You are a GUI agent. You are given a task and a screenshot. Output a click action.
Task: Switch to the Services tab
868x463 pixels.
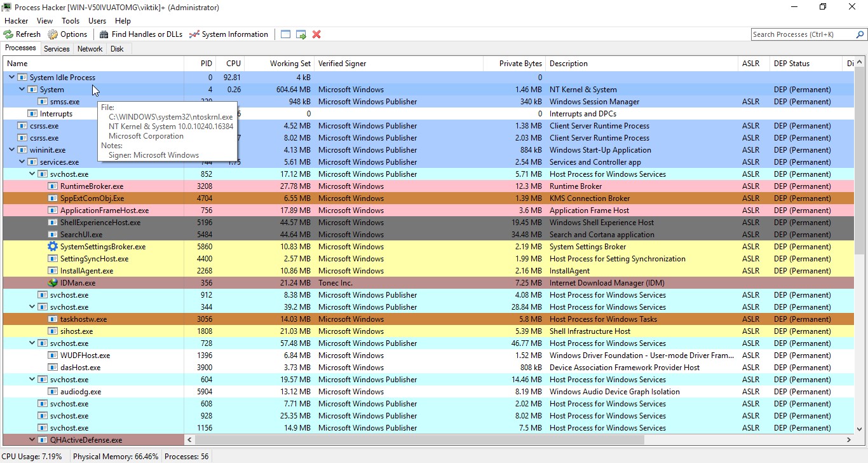(x=57, y=49)
